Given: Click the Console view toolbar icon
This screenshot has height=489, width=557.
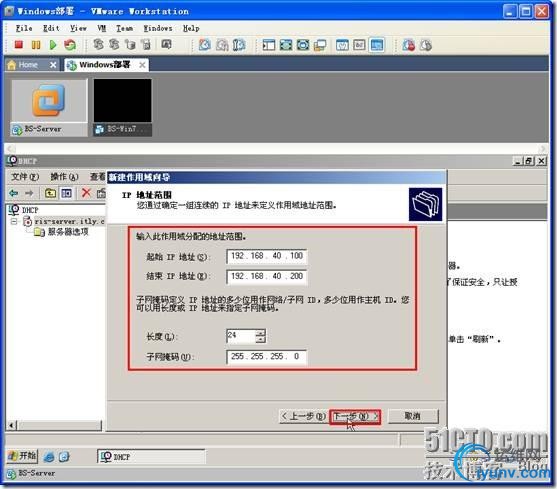Looking at the screenshot, I should 377,45.
